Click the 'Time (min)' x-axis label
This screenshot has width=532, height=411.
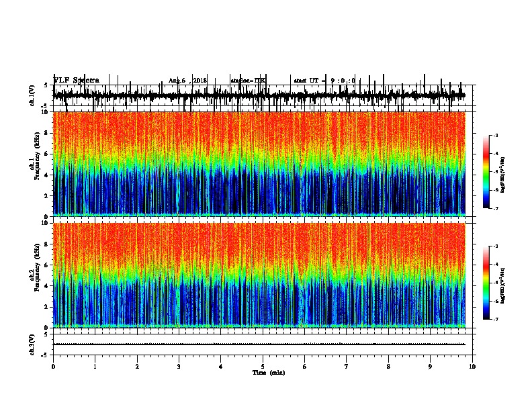pyautogui.click(x=269, y=373)
